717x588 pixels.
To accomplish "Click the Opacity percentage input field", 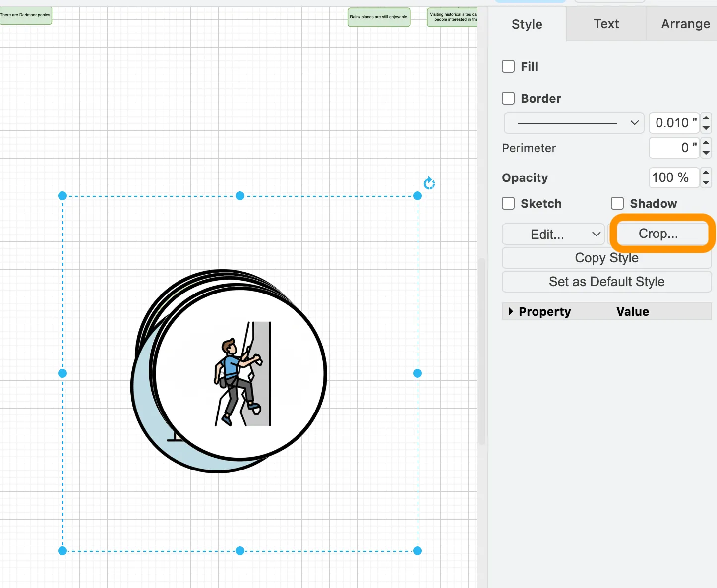I will (x=673, y=177).
